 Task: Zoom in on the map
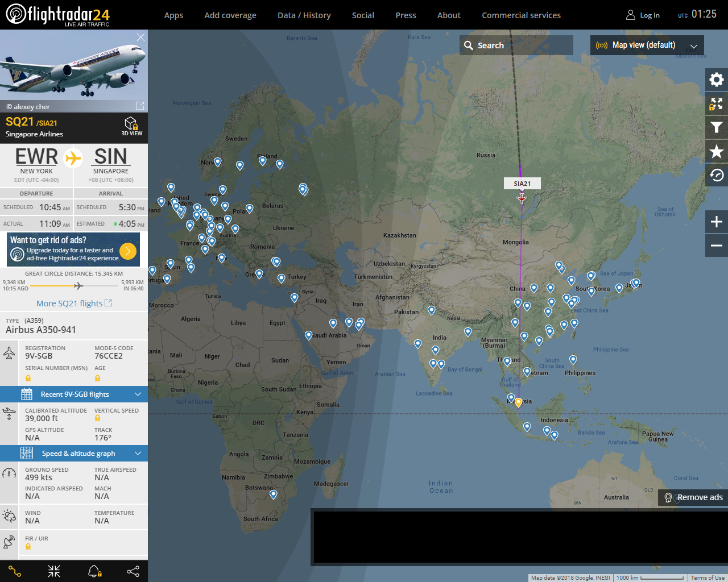click(x=717, y=222)
